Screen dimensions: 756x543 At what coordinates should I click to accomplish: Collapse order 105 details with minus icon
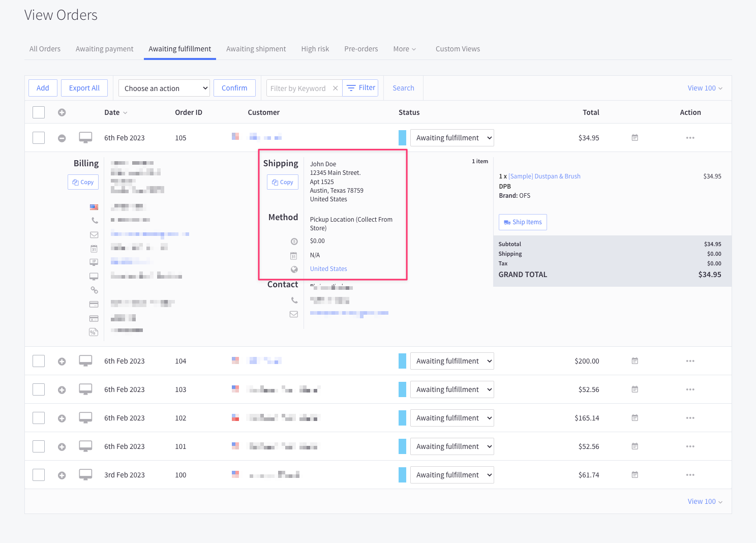[x=62, y=138]
